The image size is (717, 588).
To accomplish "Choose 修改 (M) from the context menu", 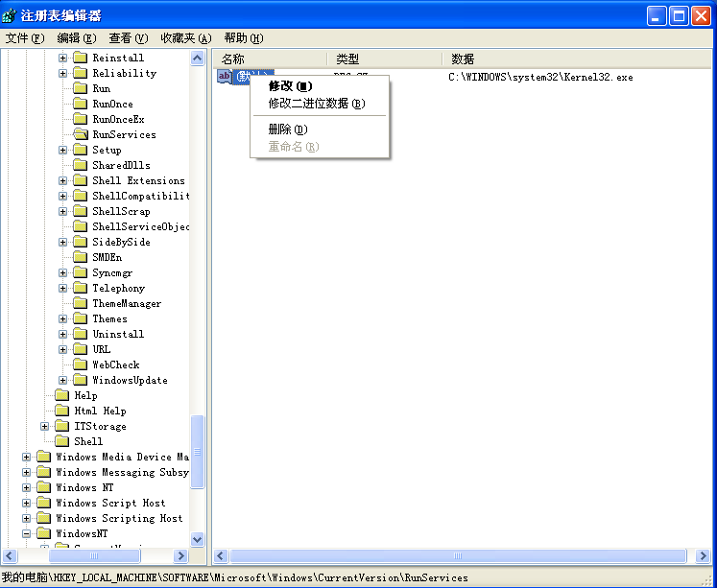I will click(320, 86).
